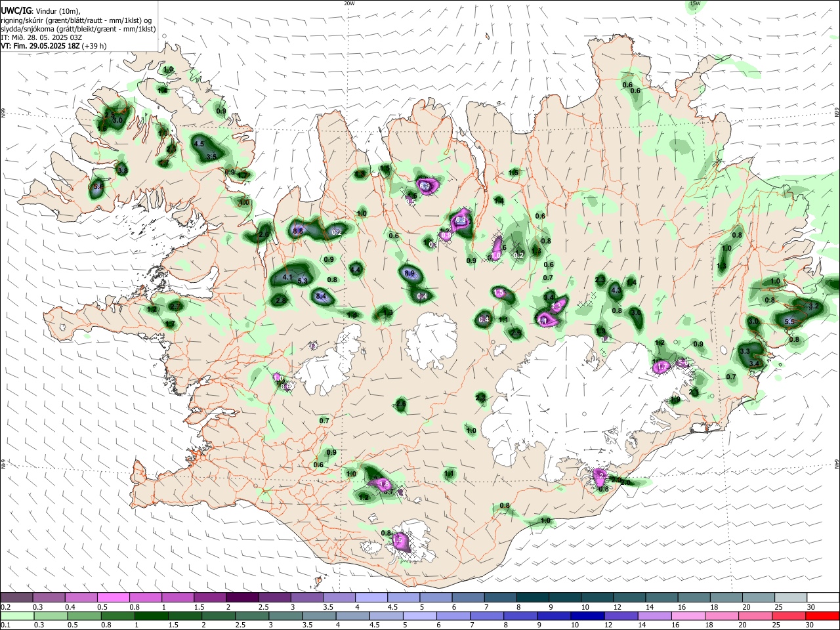The width and height of the screenshot is (840, 630).
Task: Pick the upper legend row 10 swatch
Action: click(596, 598)
